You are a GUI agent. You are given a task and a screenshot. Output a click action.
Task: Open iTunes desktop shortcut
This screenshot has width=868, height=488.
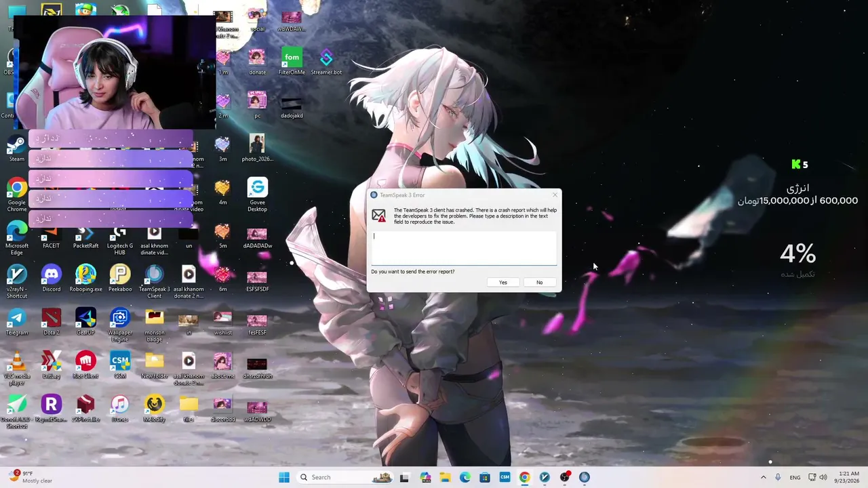coord(120,408)
